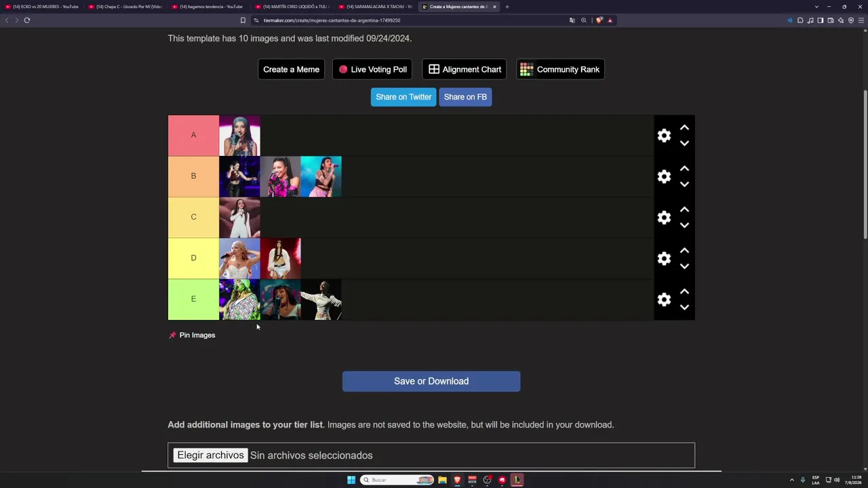The width and height of the screenshot is (868, 488).
Task: Move tier D row up with arrow
Action: pos(684,251)
